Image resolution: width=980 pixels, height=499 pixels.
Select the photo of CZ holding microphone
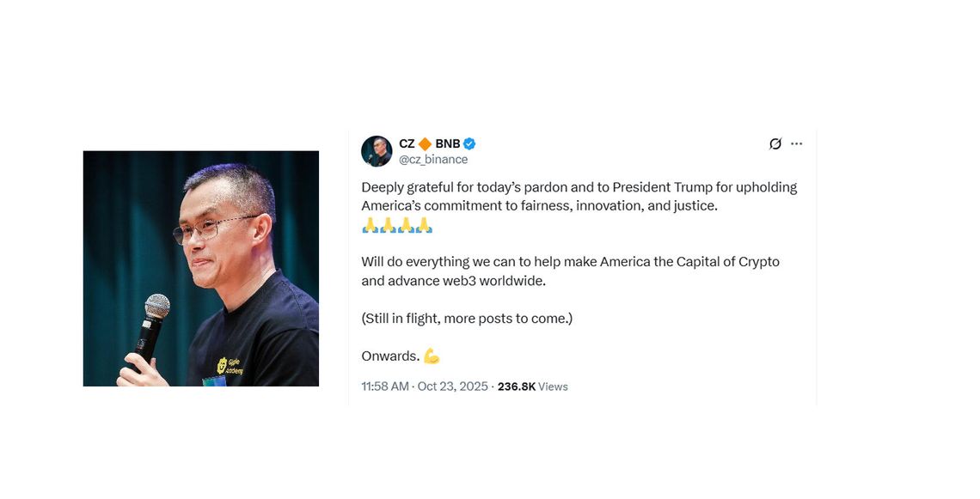tap(200, 267)
